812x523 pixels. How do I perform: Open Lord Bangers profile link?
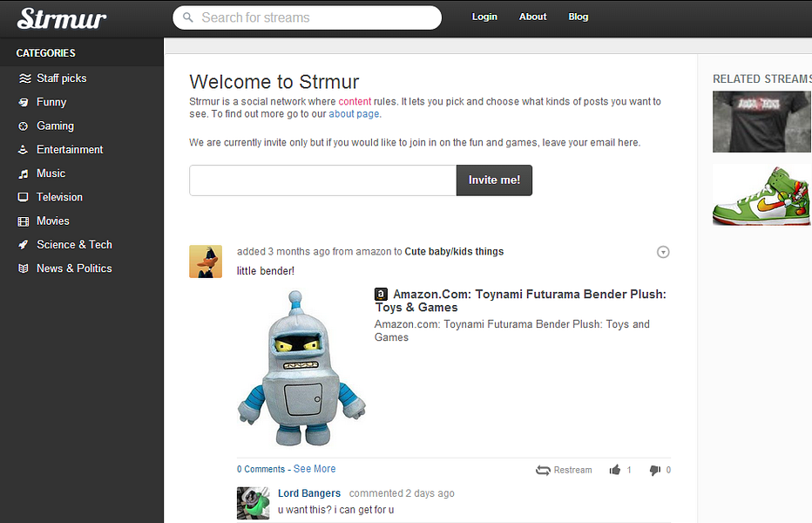tap(309, 493)
